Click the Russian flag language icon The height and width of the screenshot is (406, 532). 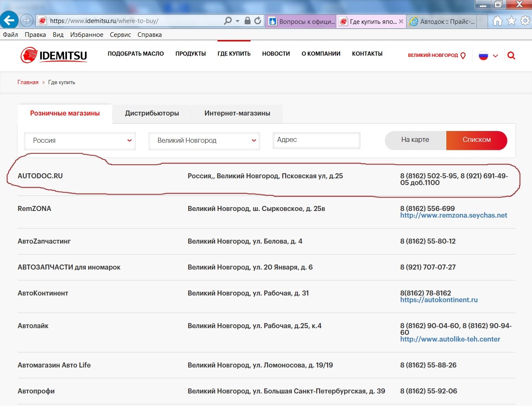tap(483, 55)
